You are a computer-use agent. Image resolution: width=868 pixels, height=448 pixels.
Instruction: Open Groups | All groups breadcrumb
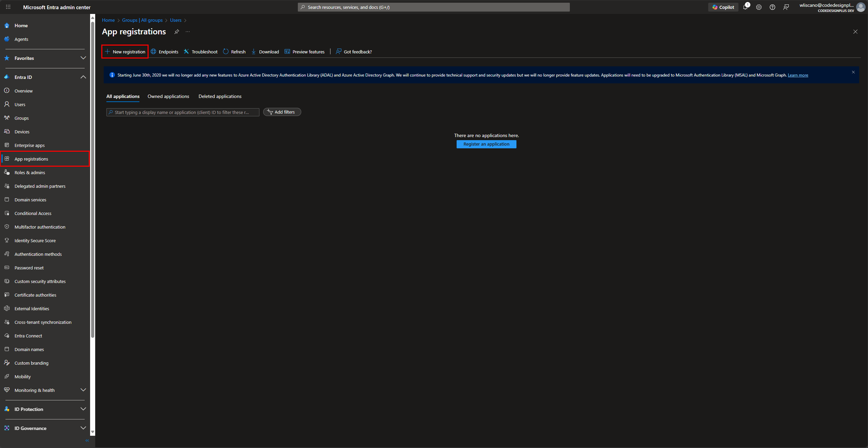click(x=142, y=20)
